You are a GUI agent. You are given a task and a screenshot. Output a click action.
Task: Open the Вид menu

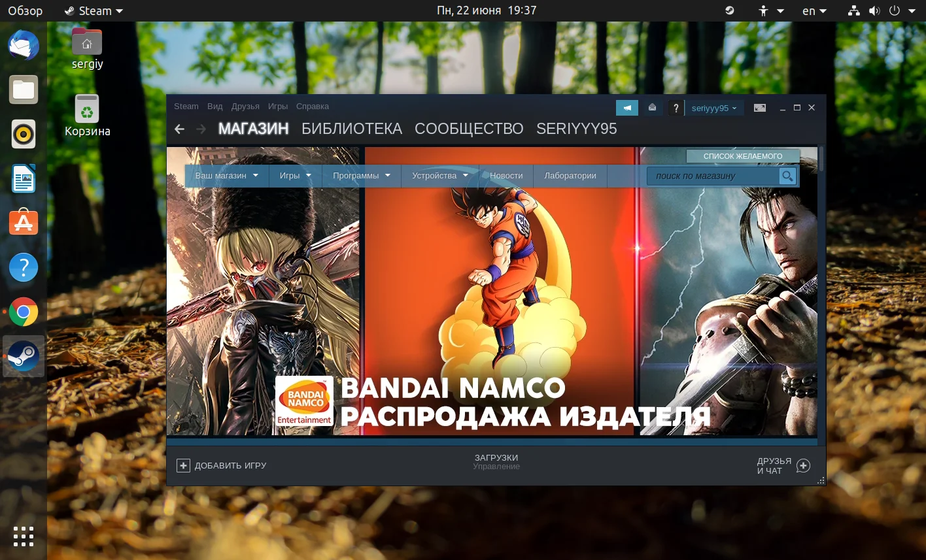215,107
